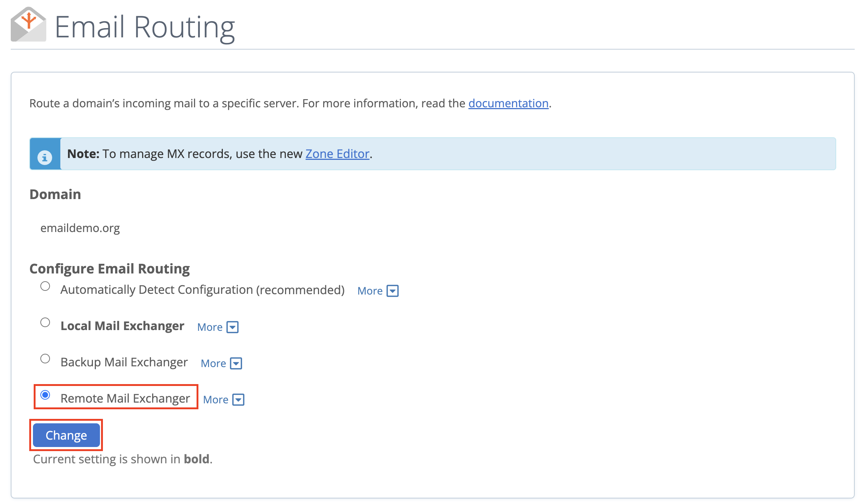This screenshot has height=504, width=861.
Task: Click the Change button
Action: coord(66,435)
